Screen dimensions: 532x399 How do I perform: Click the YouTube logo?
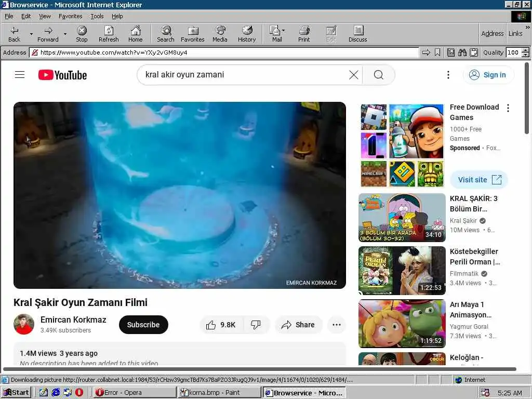pos(62,75)
